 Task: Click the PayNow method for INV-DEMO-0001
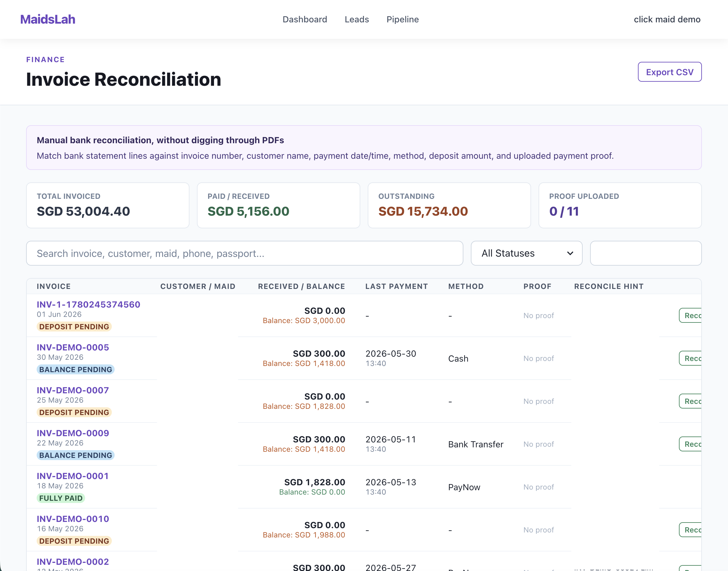[464, 487]
